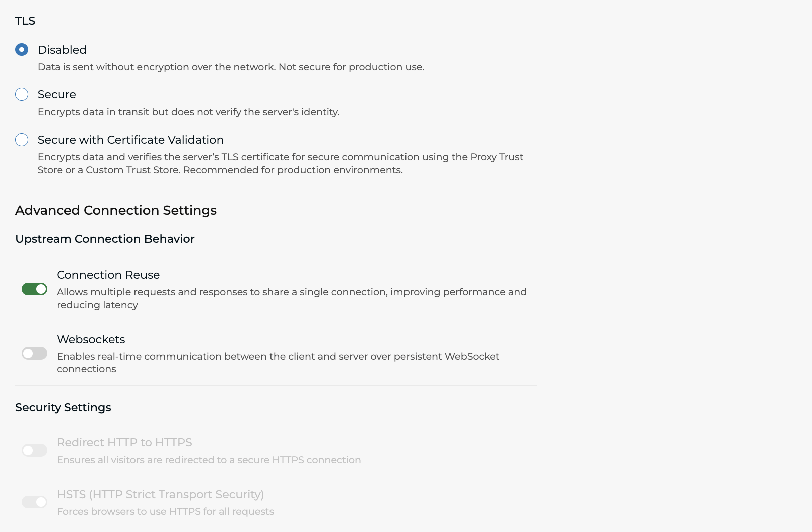Select the Disabled TLS radio button

click(22, 50)
